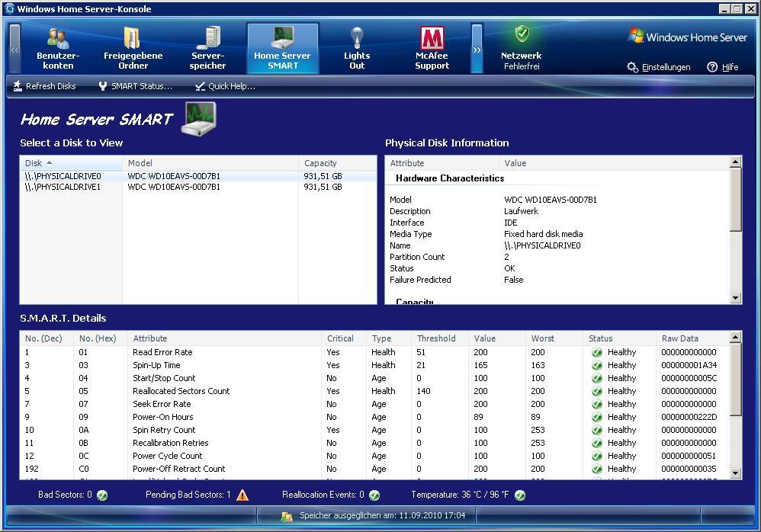Click the Hilfe question mark icon
This screenshot has height=532, width=761.
[712, 67]
